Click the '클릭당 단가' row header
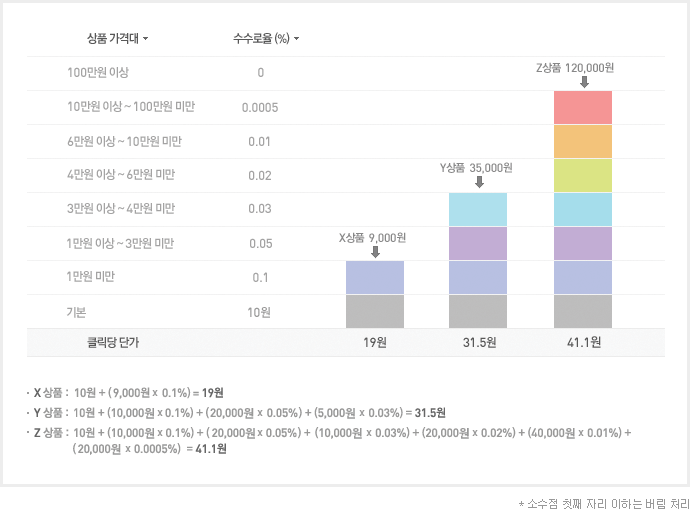 [113, 343]
